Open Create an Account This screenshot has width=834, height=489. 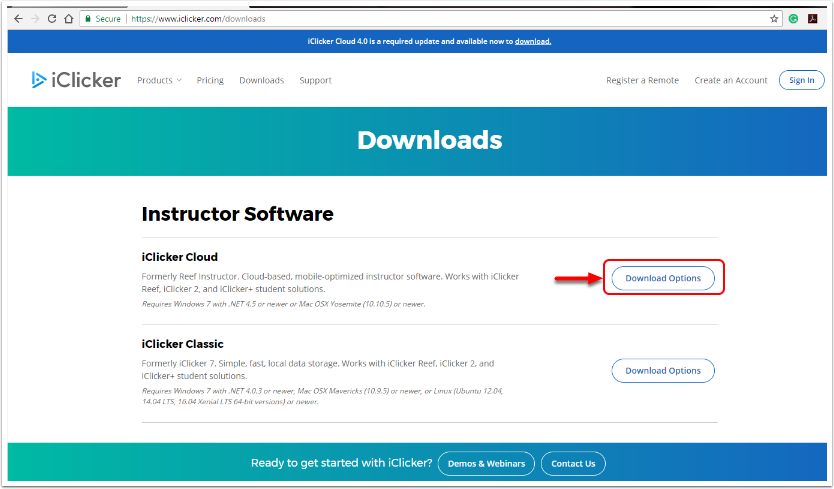coord(731,80)
